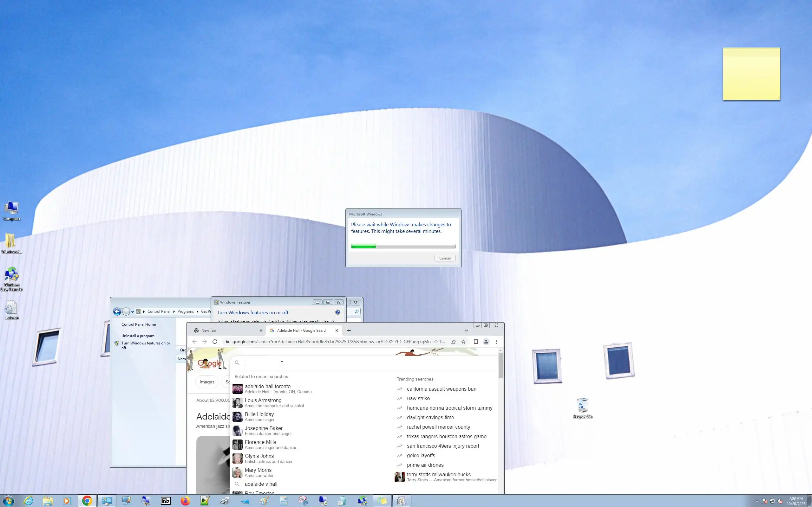Click Uninstall a program link
The width and height of the screenshot is (812, 507).
pos(138,336)
